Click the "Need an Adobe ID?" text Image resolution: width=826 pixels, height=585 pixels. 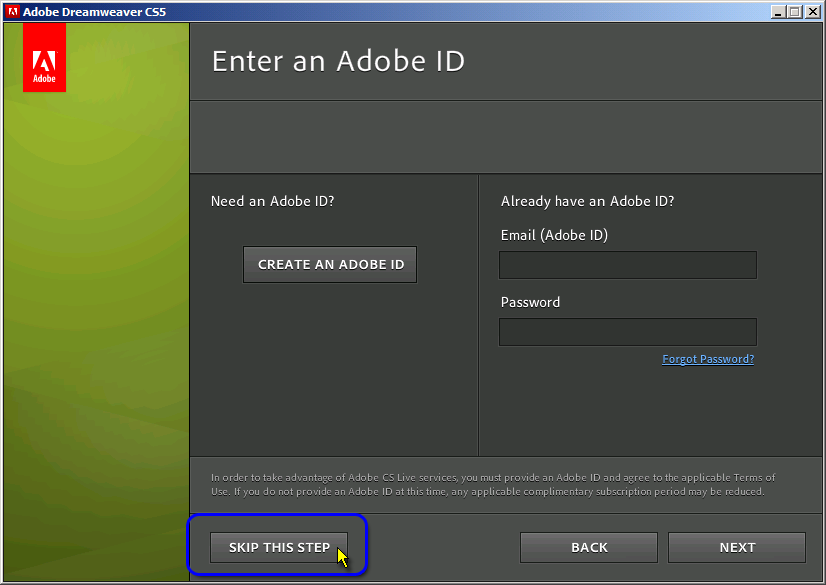[x=272, y=202]
